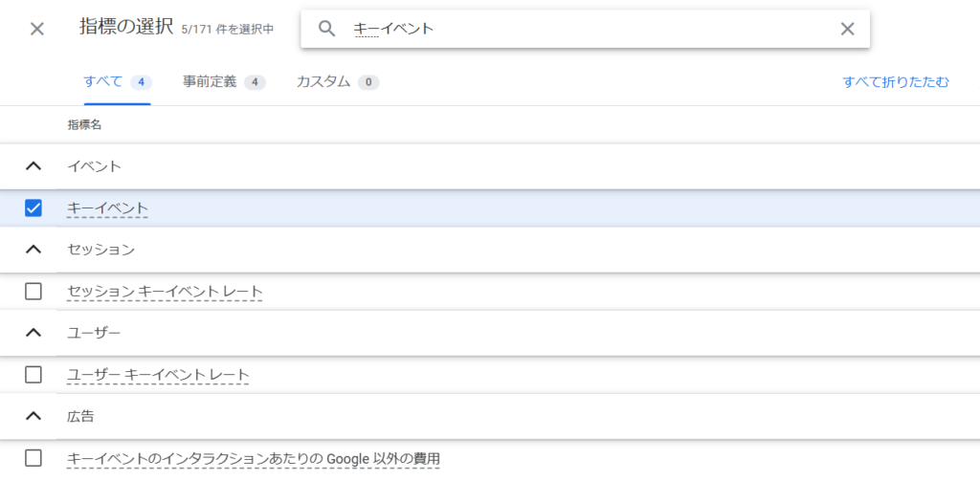Click the ユーザー キーイベント レート metric name
The width and height of the screenshot is (980, 503).
coord(158,375)
